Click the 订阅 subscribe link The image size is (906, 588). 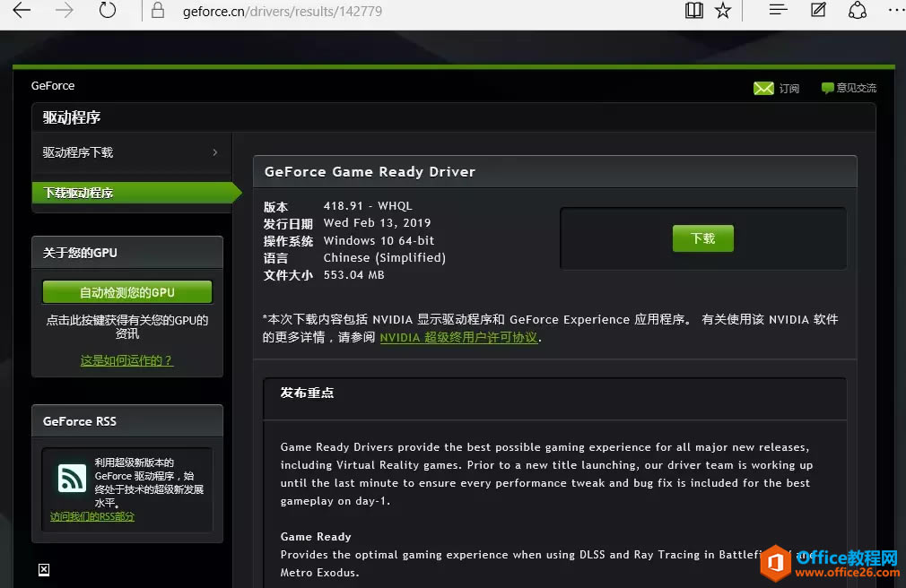tap(788, 89)
